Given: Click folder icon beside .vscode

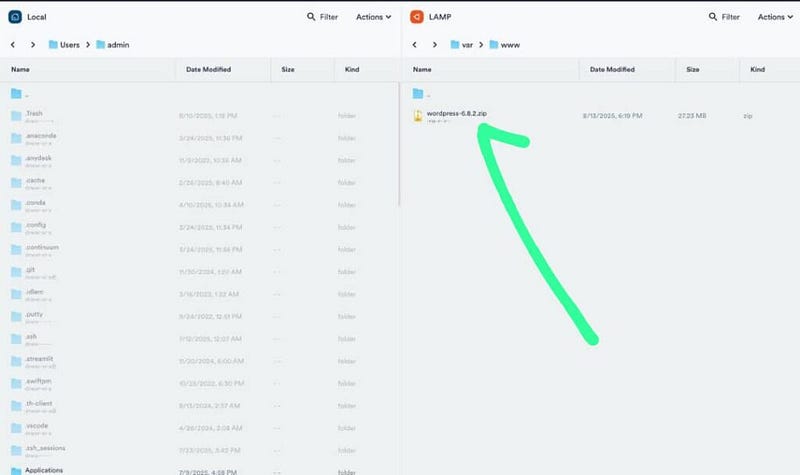Looking at the screenshot, I should coord(16,428).
